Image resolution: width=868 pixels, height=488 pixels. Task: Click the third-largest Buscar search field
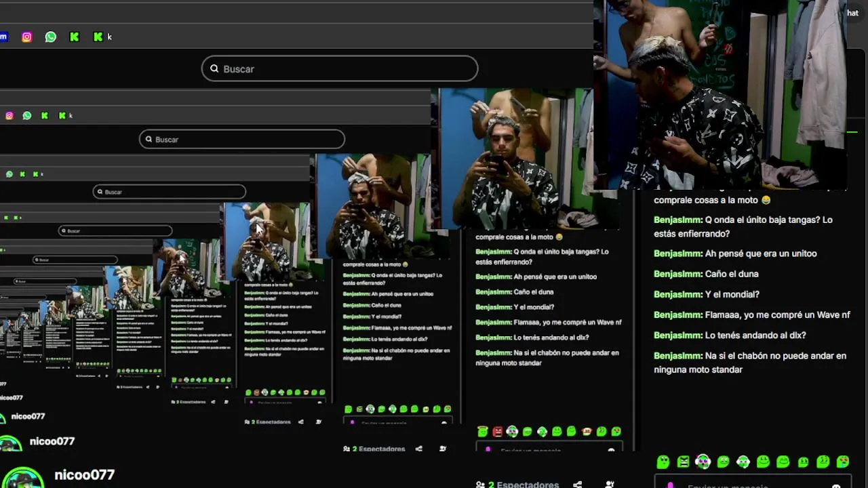point(170,192)
